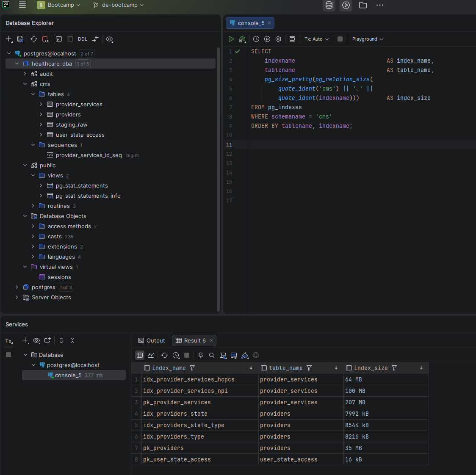The height and width of the screenshot is (475, 476).
Task: Click the jump to source icon in Explorer toolbar
Action: (x=95, y=39)
